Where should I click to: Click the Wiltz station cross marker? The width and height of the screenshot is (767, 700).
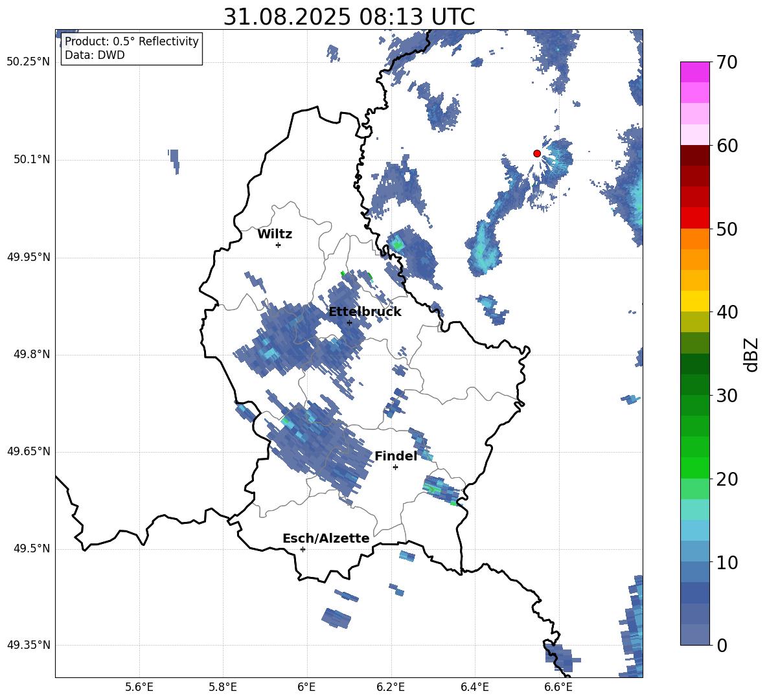[279, 245]
